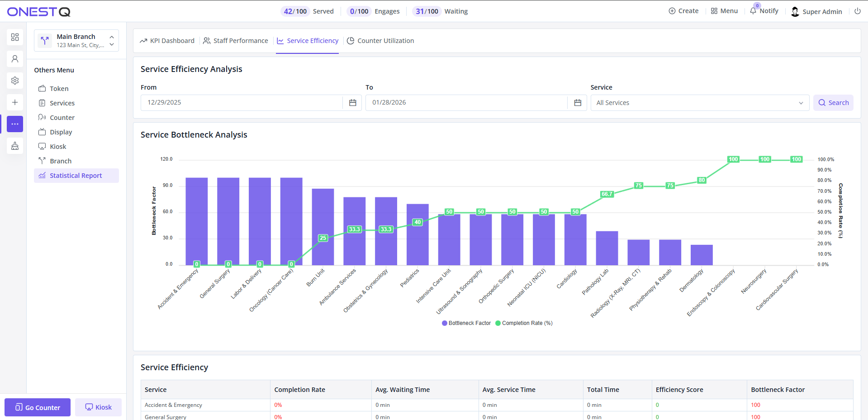The image size is (868, 420).
Task: Switch to Staff Performance tab
Action: pyautogui.click(x=236, y=41)
